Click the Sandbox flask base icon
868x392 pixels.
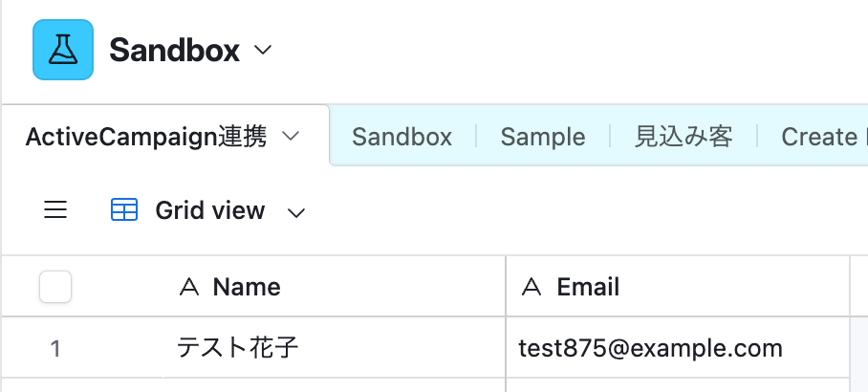point(63,50)
